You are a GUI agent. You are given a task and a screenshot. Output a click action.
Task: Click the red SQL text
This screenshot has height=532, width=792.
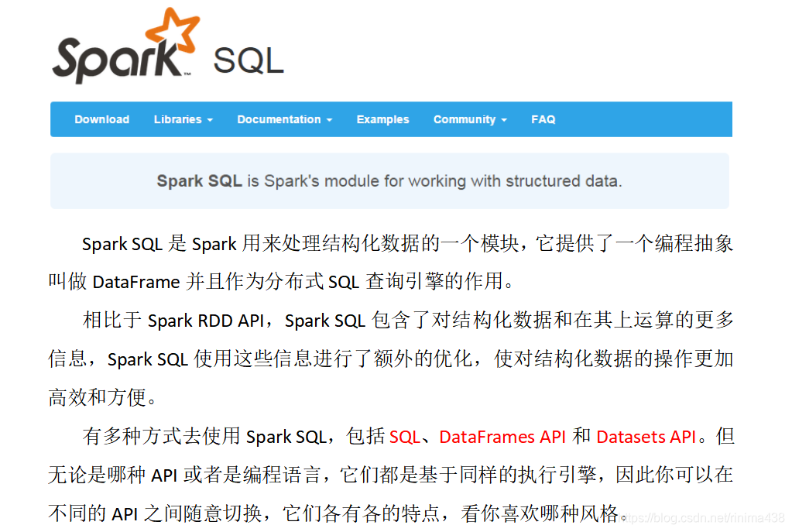(405, 437)
